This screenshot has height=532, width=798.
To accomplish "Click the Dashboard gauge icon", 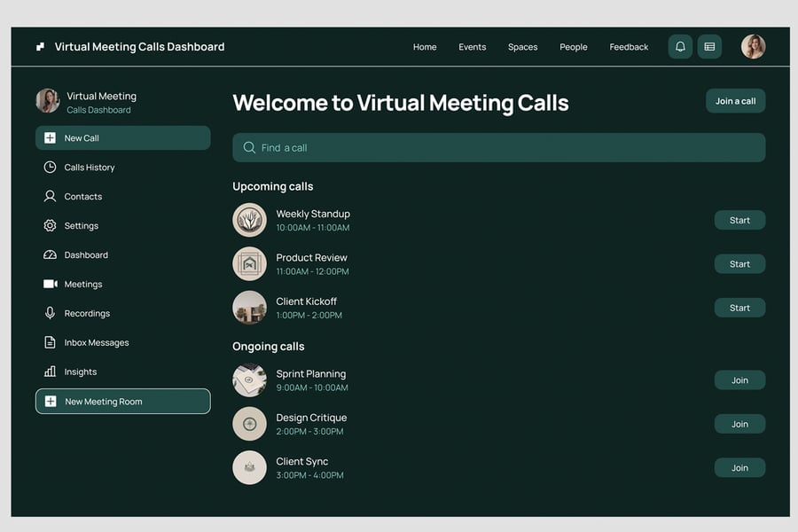I will [x=50, y=255].
